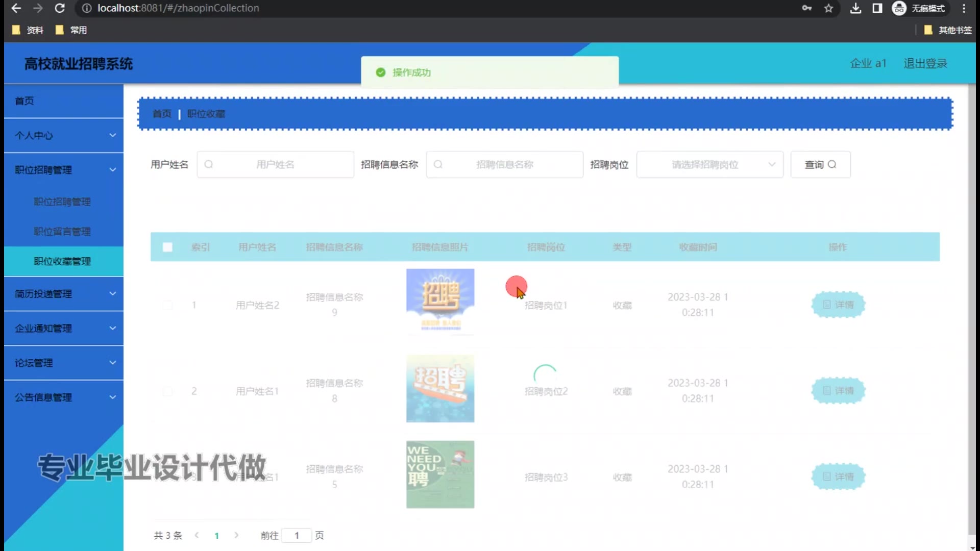Click the side panel icon
Viewport: 980px width, 551px height.
pyautogui.click(x=877, y=8)
